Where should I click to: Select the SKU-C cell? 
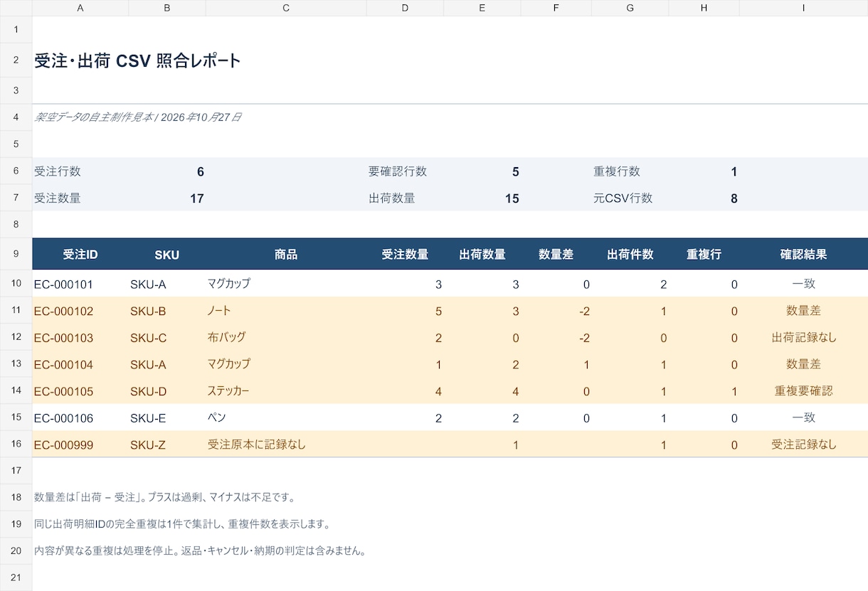pos(167,337)
